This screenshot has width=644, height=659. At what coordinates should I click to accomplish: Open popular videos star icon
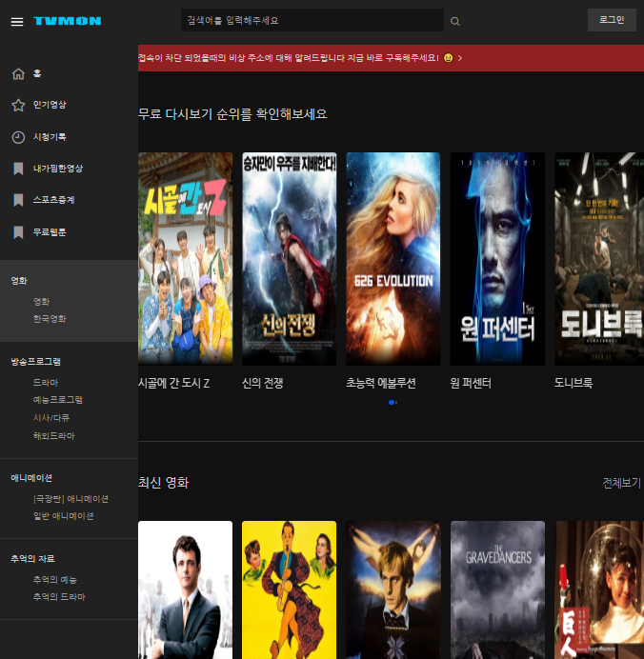coord(18,105)
